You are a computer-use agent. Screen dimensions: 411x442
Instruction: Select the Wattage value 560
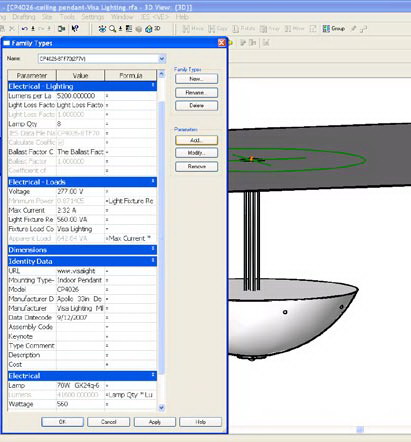[80, 404]
